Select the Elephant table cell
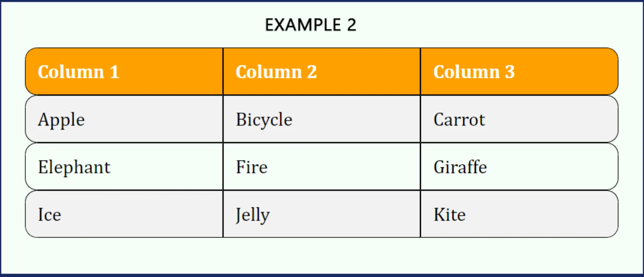This screenshot has width=644, height=277. tap(124, 167)
